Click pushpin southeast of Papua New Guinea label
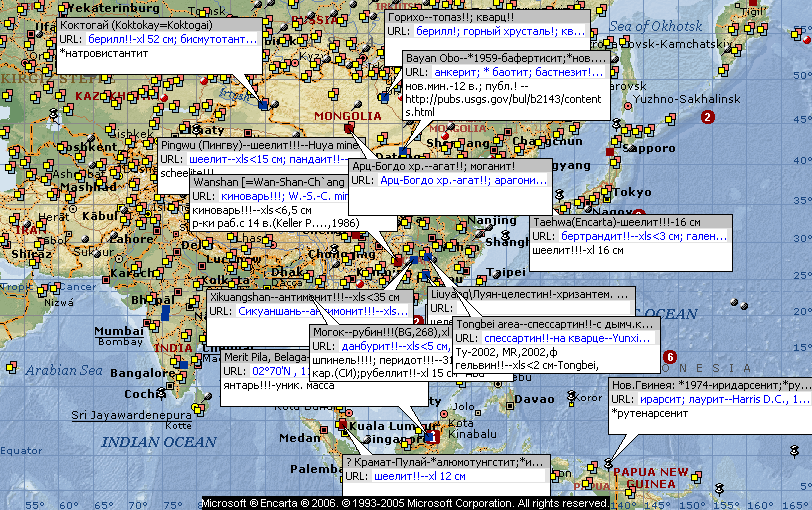This screenshot has height=510, width=812. (x=718, y=488)
